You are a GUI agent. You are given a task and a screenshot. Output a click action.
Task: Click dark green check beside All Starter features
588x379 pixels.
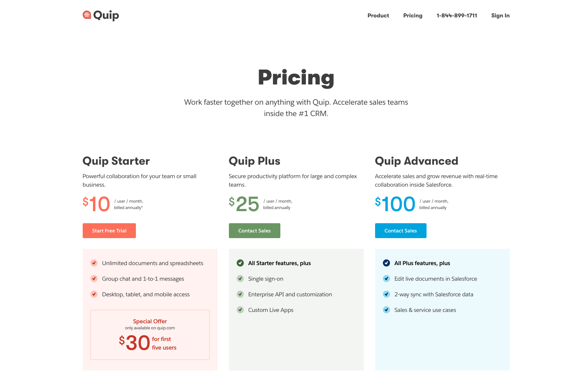tap(240, 263)
